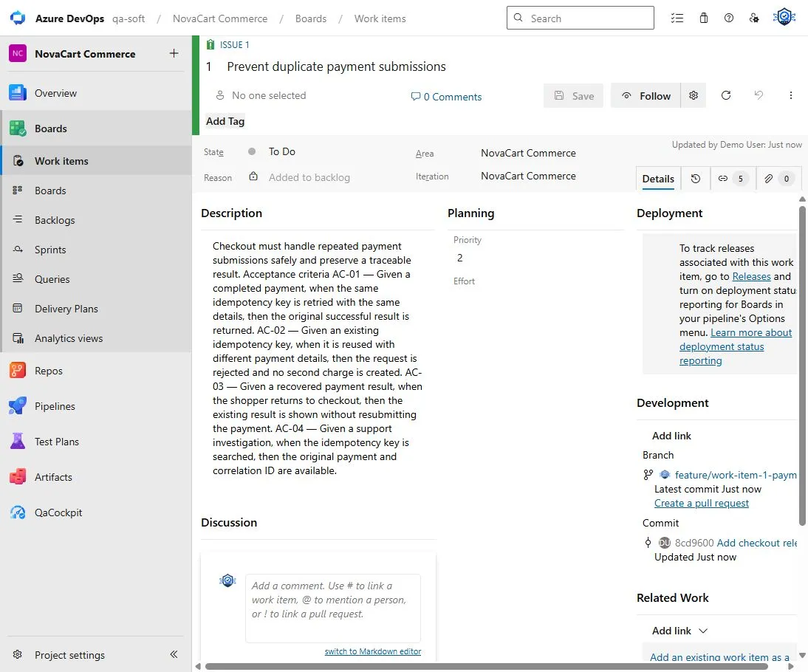The image size is (808, 672).
Task: Focus the Search box
Action: pyautogui.click(x=581, y=18)
